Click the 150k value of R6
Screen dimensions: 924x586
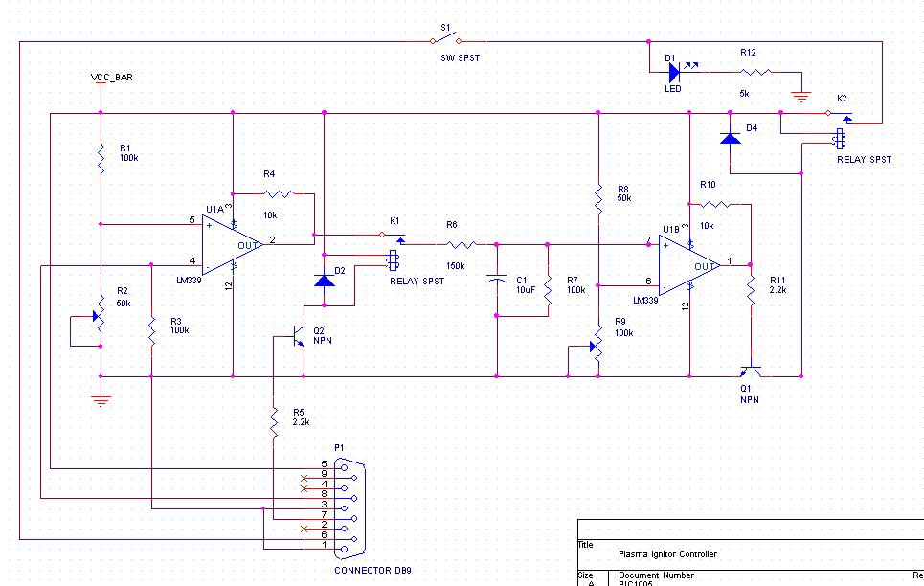click(456, 266)
